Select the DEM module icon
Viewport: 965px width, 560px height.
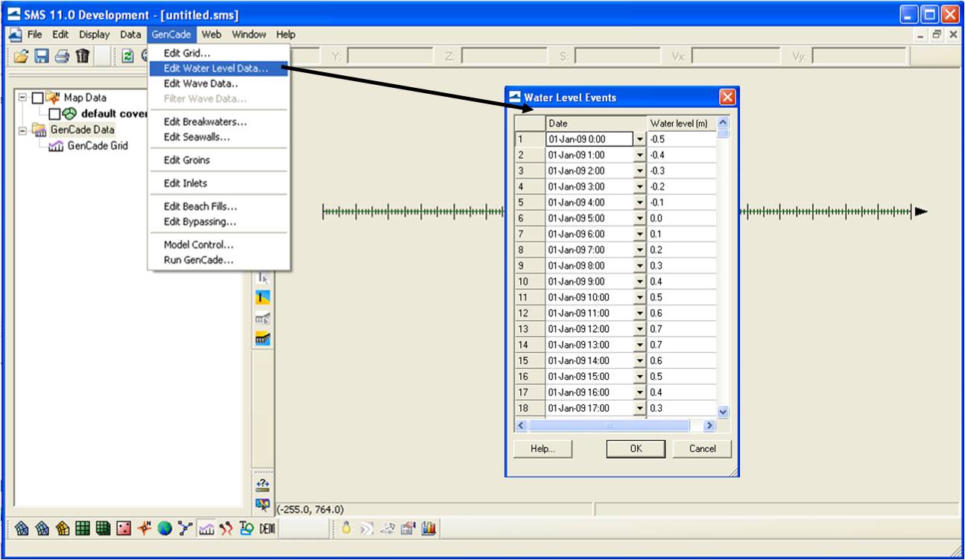tap(268, 529)
